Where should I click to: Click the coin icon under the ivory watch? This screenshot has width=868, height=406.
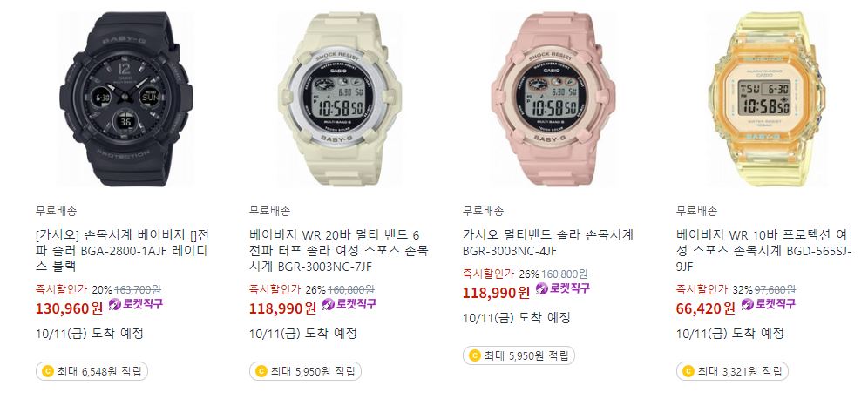click(261, 371)
